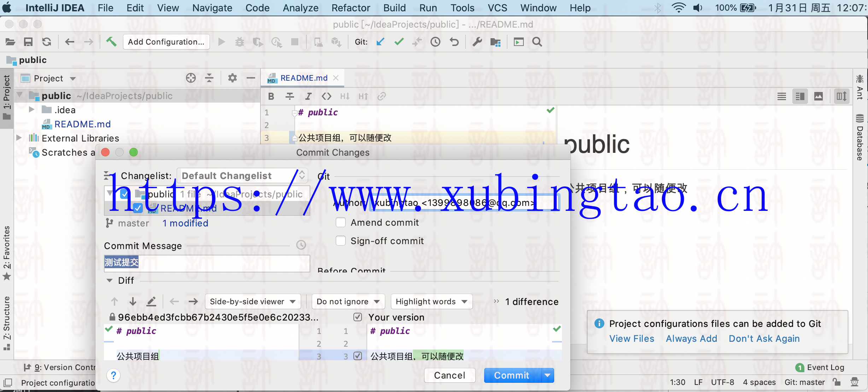Open Default Changelist dropdown

pyautogui.click(x=242, y=175)
